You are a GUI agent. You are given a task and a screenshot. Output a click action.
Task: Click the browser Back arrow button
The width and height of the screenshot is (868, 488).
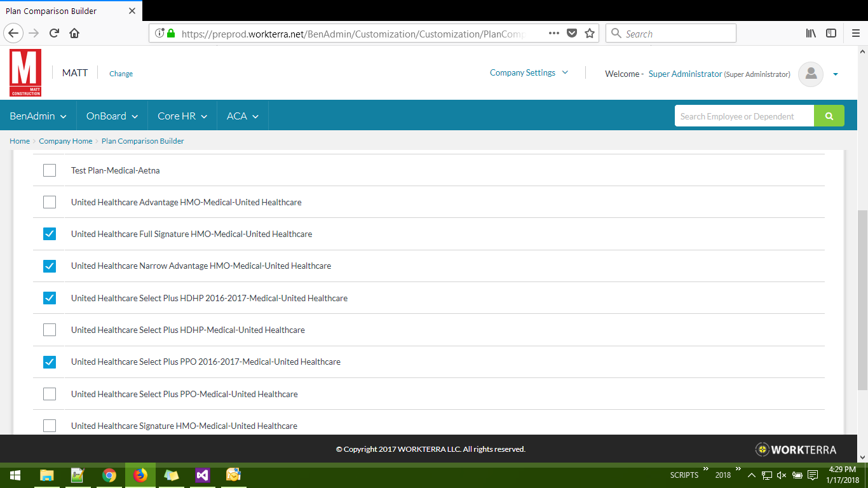(14, 33)
